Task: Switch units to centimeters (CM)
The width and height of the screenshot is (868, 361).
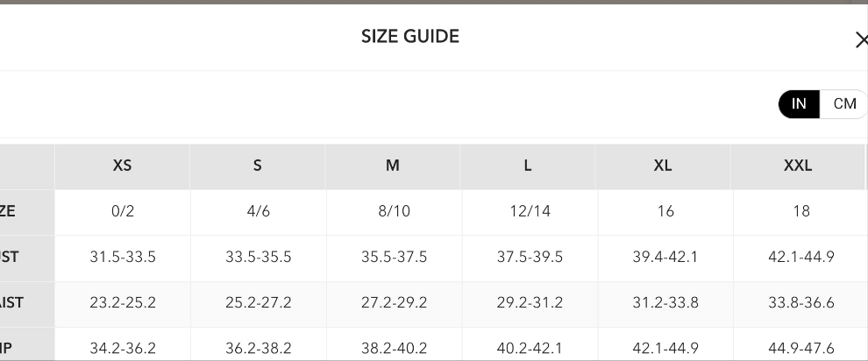Action: click(843, 103)
